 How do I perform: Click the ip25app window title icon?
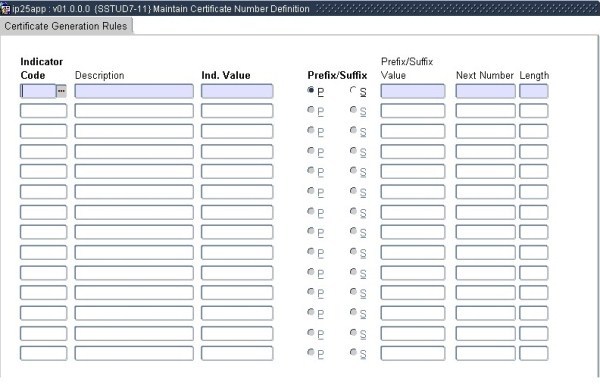(x=5, y=8)
